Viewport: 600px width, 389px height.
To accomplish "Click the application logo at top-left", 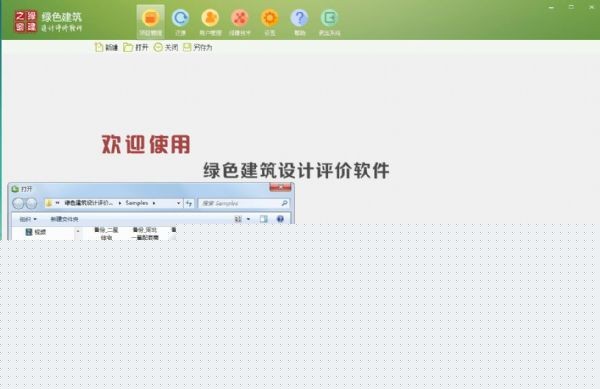I will click(26, 21).
